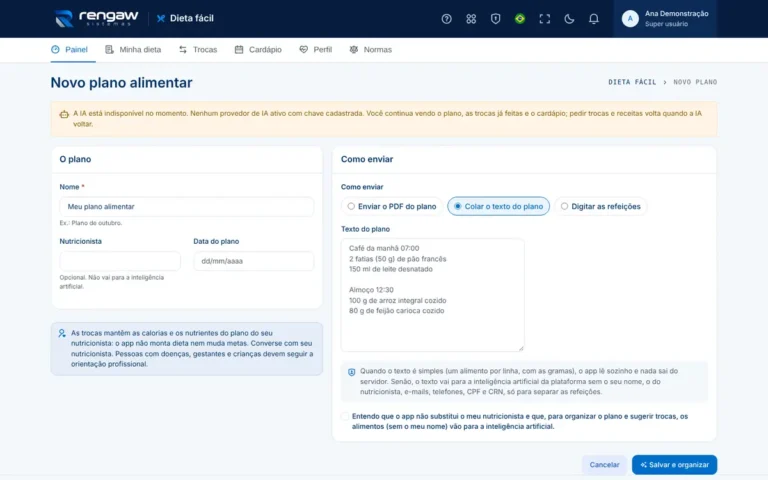Viewport: 768px width, 480px height.
Task: Click the DIETA FÁCIL breadcrumb link
Action: pos(632,82)
